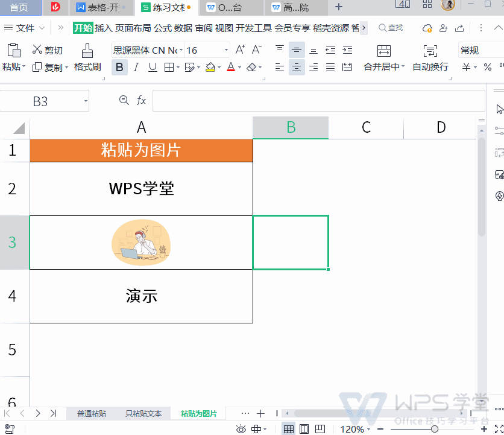Open the 视图 (View) ribbon tab

pyautogui.click(x=224, y=28)
